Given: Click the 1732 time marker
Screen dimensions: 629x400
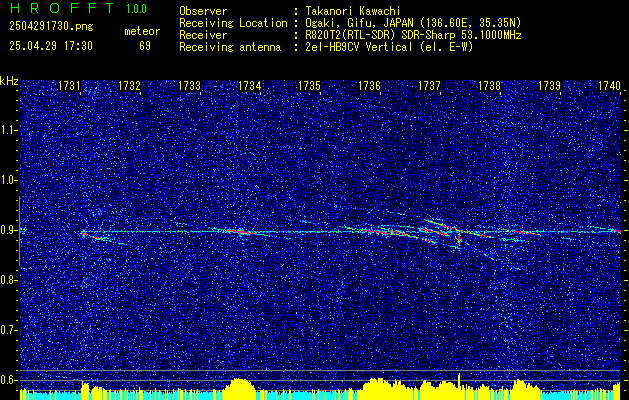Looking at the screenshot, I should [x=129, y=86].
